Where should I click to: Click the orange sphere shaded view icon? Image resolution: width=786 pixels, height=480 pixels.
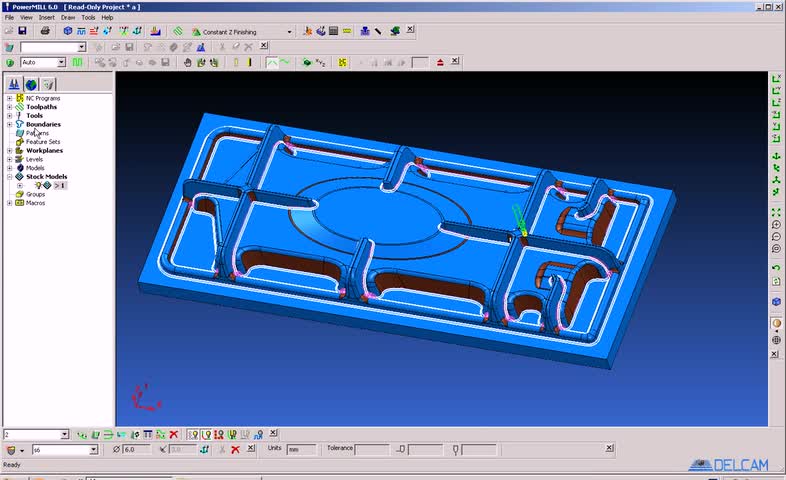click(776, 323)
